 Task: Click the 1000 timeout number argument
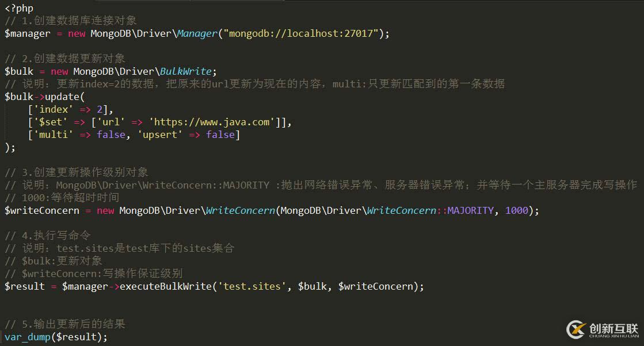click(516, 211)
